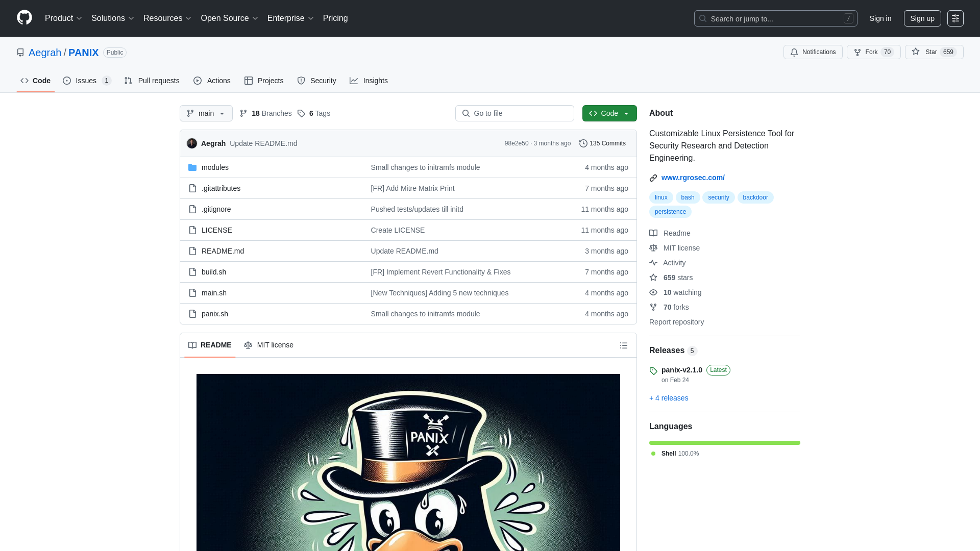The image size is (980, 551).
Task: View 18 Branches link
Action: click(x=266, y=113)
